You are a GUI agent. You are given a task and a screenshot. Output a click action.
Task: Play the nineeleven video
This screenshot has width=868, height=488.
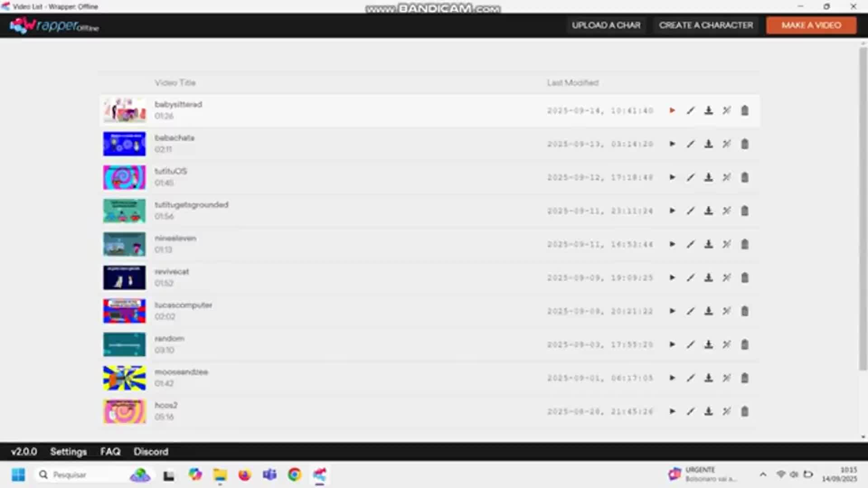tap(672, 244)
